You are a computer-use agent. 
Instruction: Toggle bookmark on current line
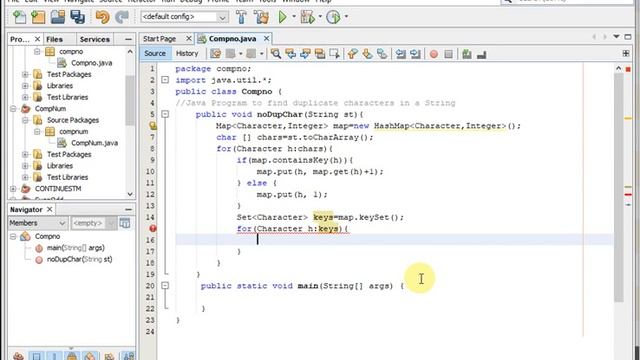pyautogui.click(x=382, y=54)
